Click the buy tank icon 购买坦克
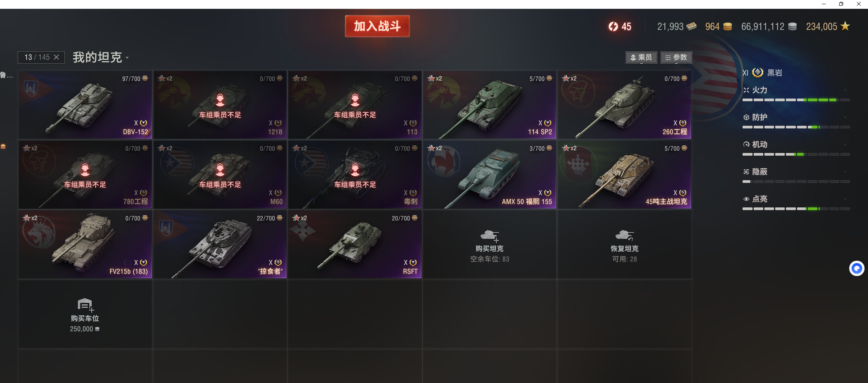 coord(489,235)
